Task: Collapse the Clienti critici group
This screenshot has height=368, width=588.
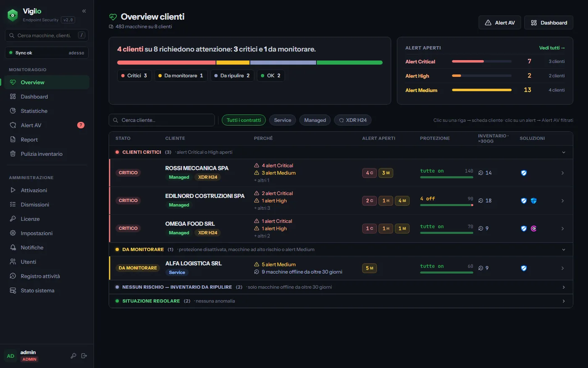Action: (564, 152)
